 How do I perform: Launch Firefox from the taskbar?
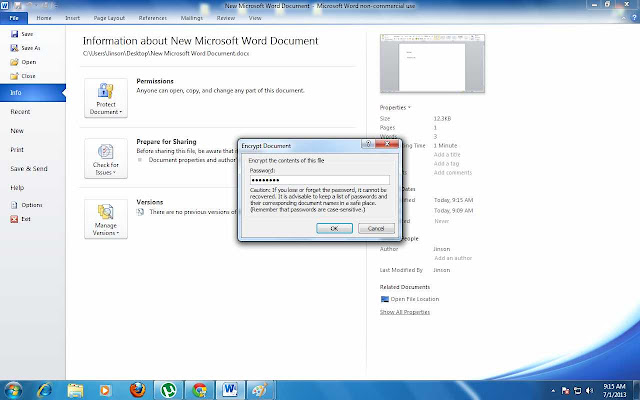138,390
